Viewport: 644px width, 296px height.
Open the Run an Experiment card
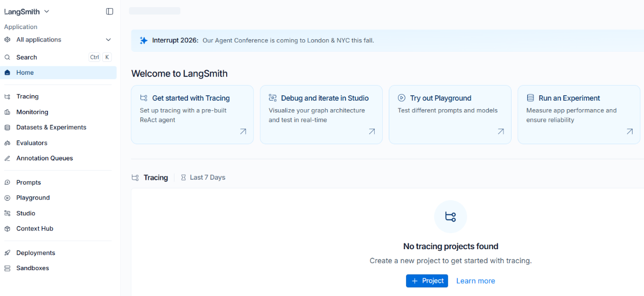pyautogui.click(x=579, y=115)
